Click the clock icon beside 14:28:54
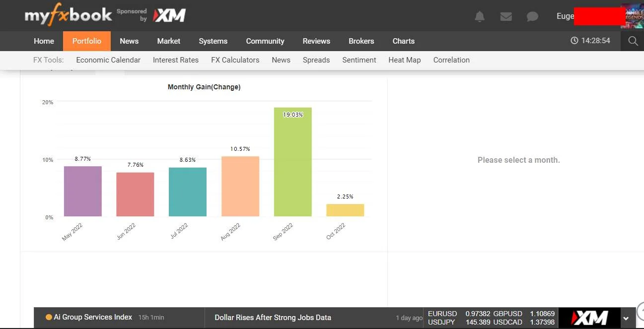Screen dimensions: 644x329 [x=574, y=41]
